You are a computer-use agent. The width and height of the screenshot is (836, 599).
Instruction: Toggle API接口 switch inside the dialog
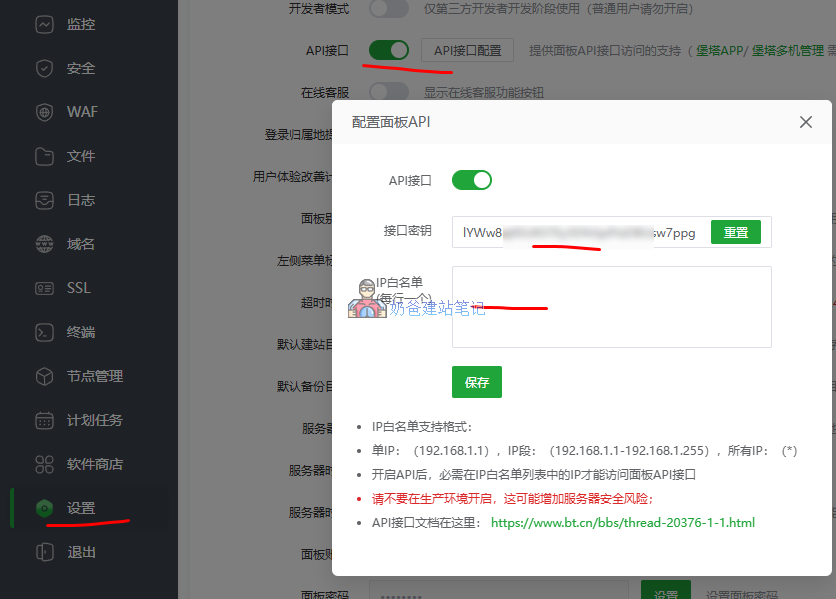click(x=472, y=180)
